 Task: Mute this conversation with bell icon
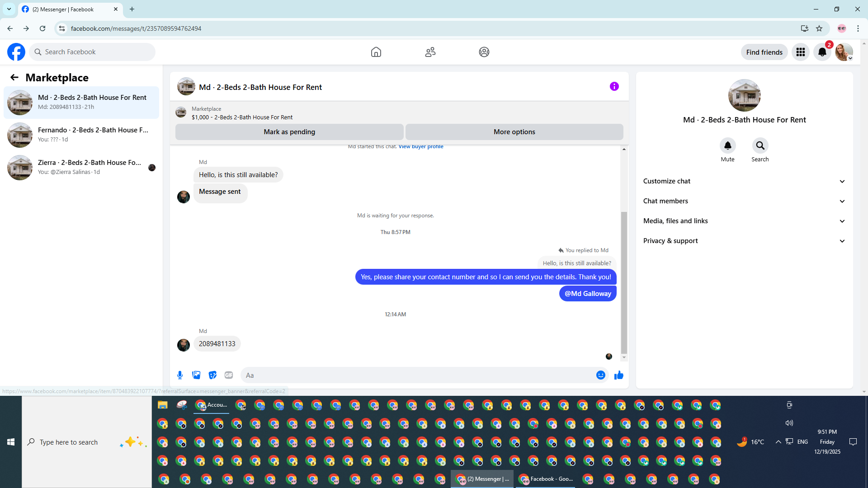pyautogui.click(x=727, y=145)
